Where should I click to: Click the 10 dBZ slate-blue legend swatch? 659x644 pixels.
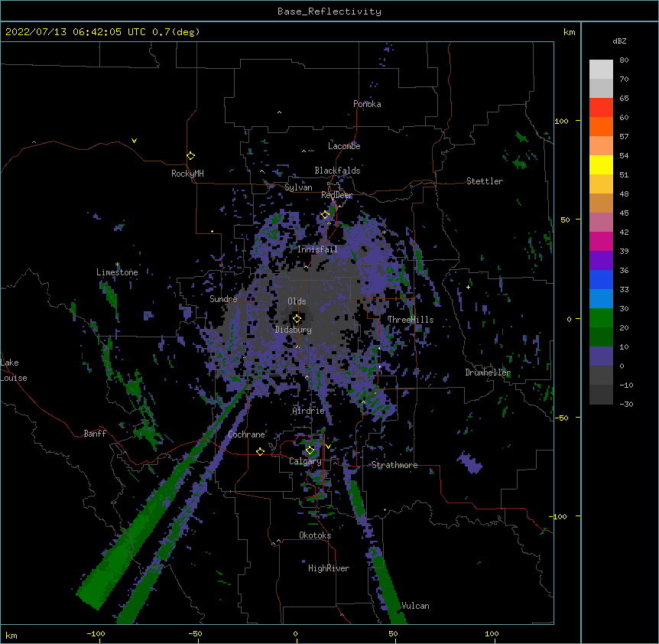601,356
